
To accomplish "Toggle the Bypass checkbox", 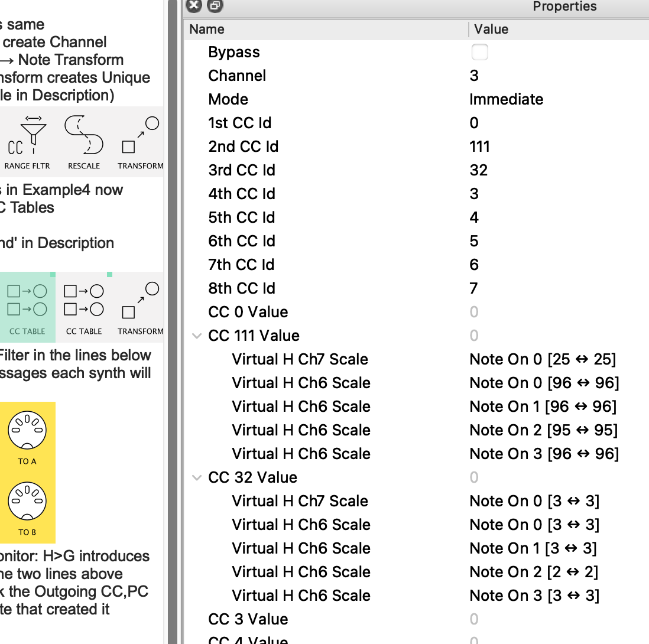I will coord(479,52).
